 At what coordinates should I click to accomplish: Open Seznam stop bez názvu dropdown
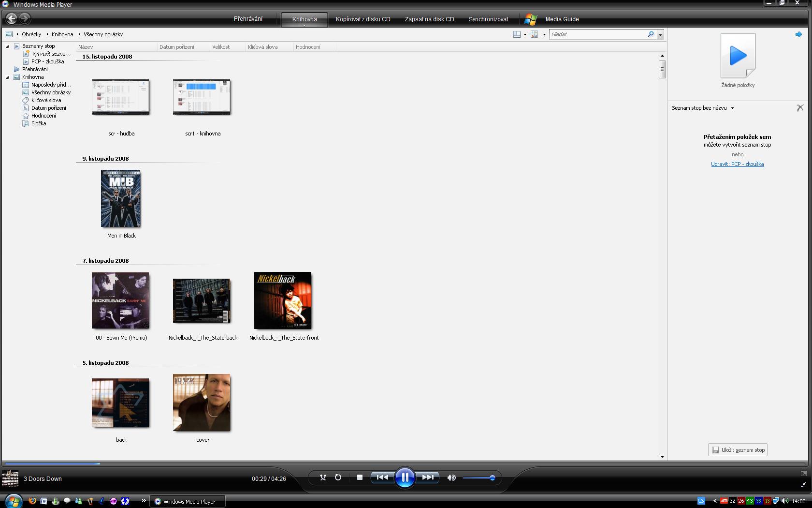pyautogui.click(x=732, y=108)
